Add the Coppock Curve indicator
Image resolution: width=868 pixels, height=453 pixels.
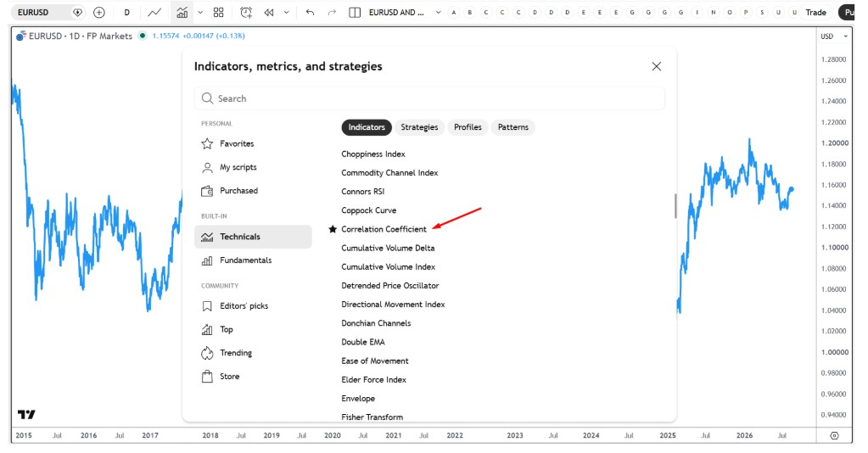pos(369,210)
